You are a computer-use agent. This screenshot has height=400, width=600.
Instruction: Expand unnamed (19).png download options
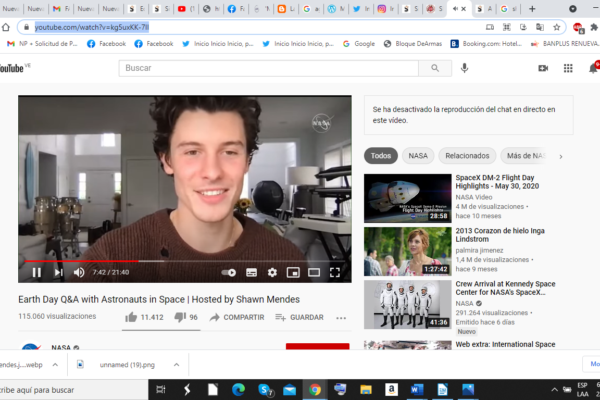click(x=176, y=365)
